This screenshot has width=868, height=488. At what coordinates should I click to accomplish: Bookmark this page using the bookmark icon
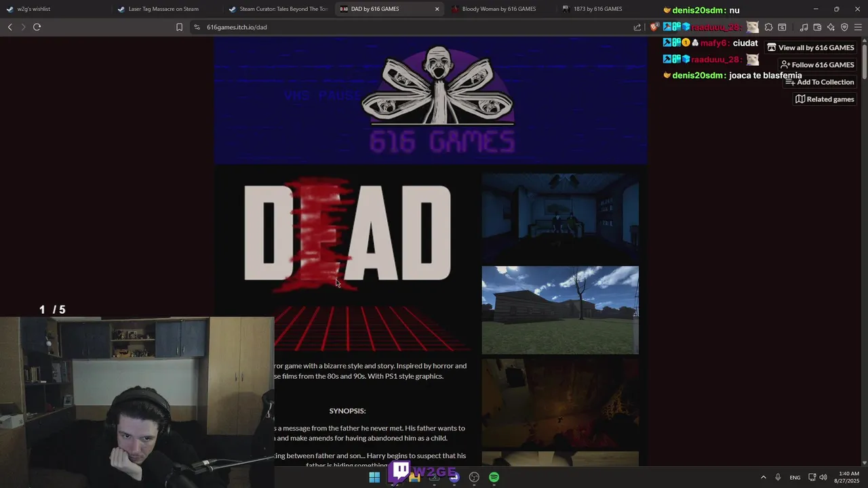(179, 27)
